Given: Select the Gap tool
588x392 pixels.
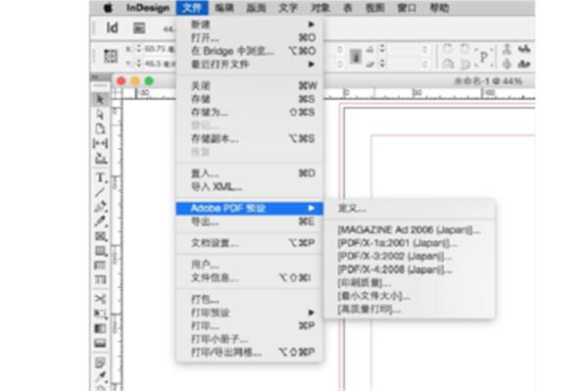Looking at the screenshot, I should [x=100, y=143].
